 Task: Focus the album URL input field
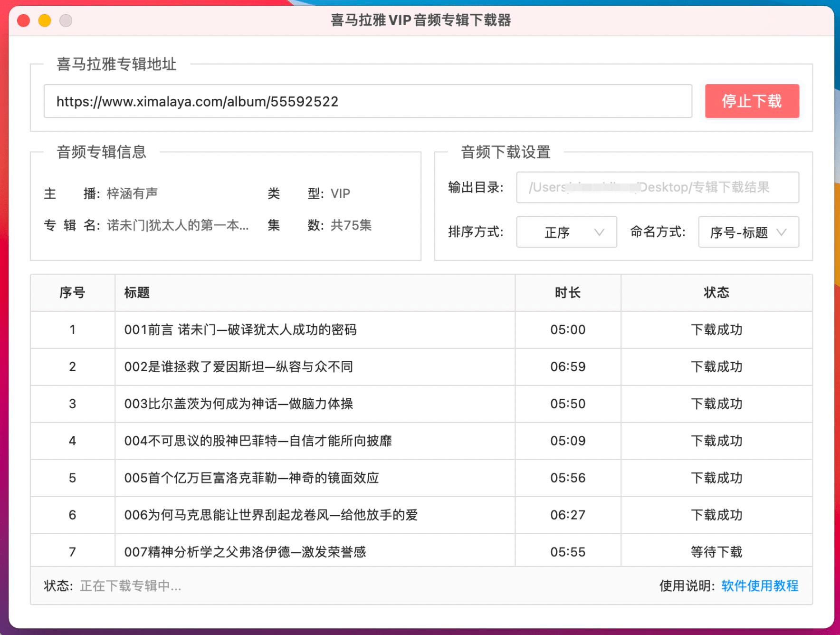(x=368, y=101)
